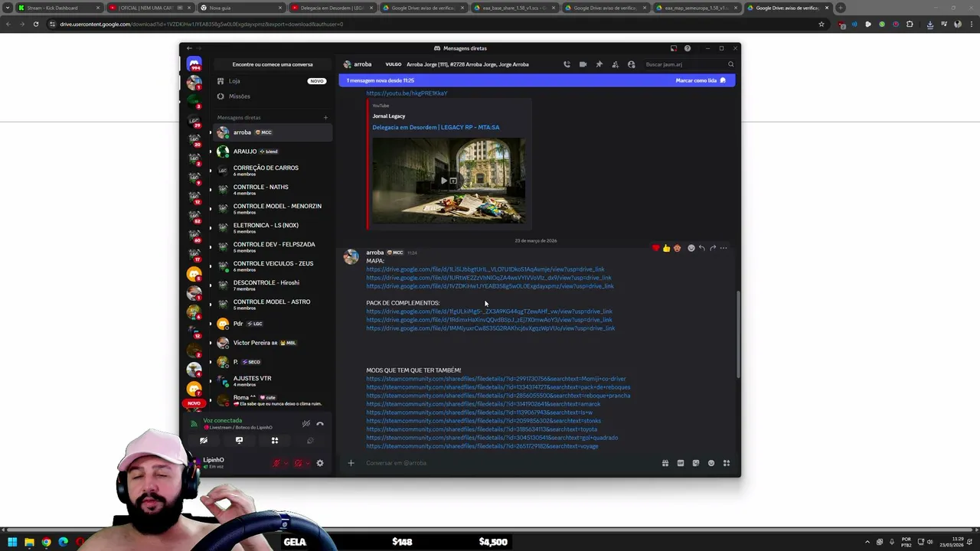This screenshot has width=980, height=551.
Task: Open pinned messages in Discord
Action: coord(599,64)
